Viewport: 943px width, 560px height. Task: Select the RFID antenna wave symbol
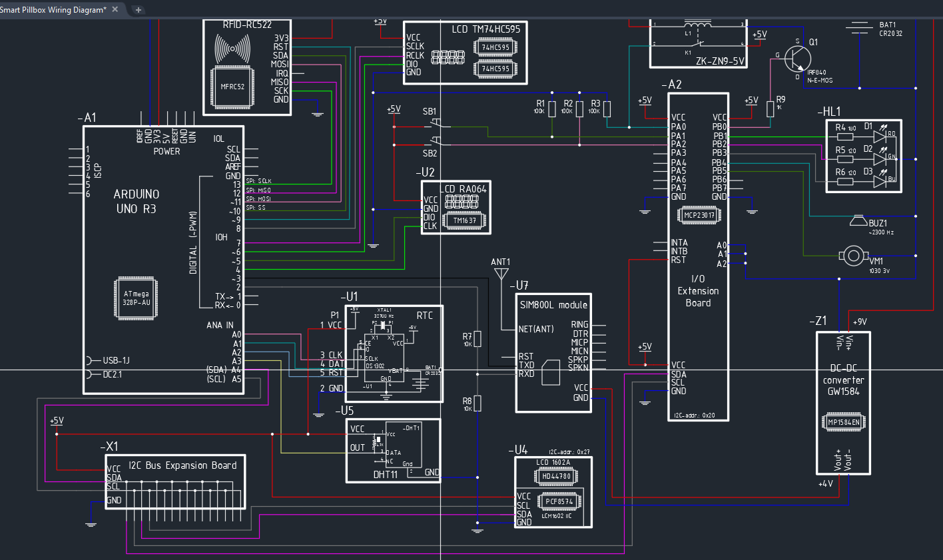click(x=232, y=49)
